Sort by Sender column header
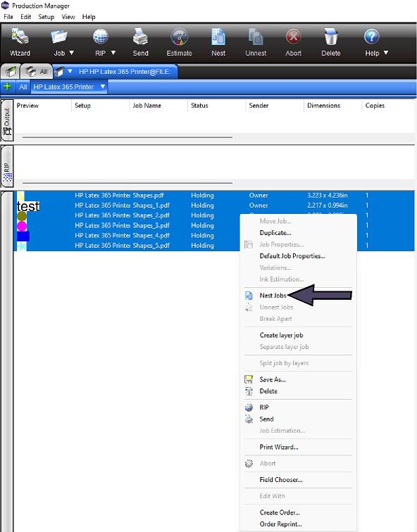The image size is (417, 532). click(x=259, y=106)
